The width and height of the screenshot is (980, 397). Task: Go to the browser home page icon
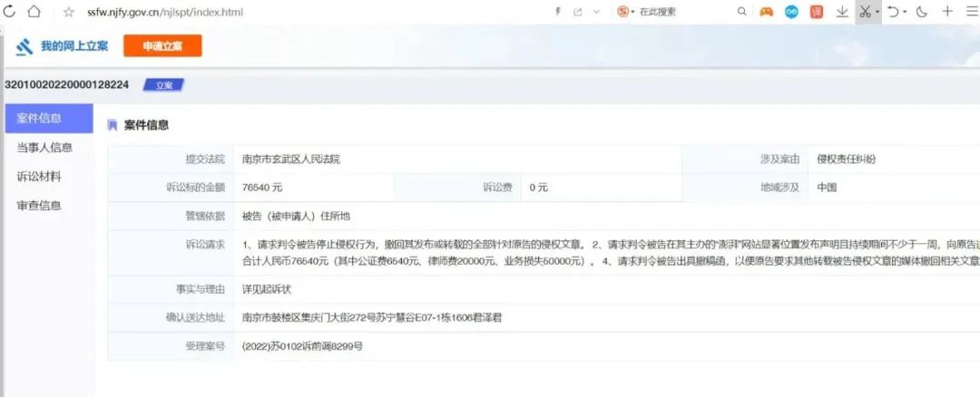click(x=34, y=12)
